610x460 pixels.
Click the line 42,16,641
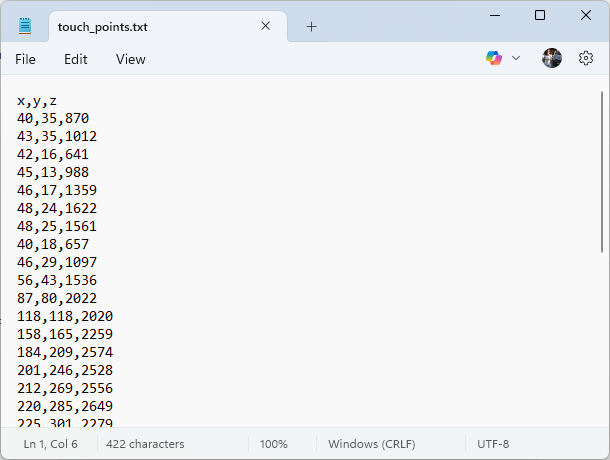53,154
